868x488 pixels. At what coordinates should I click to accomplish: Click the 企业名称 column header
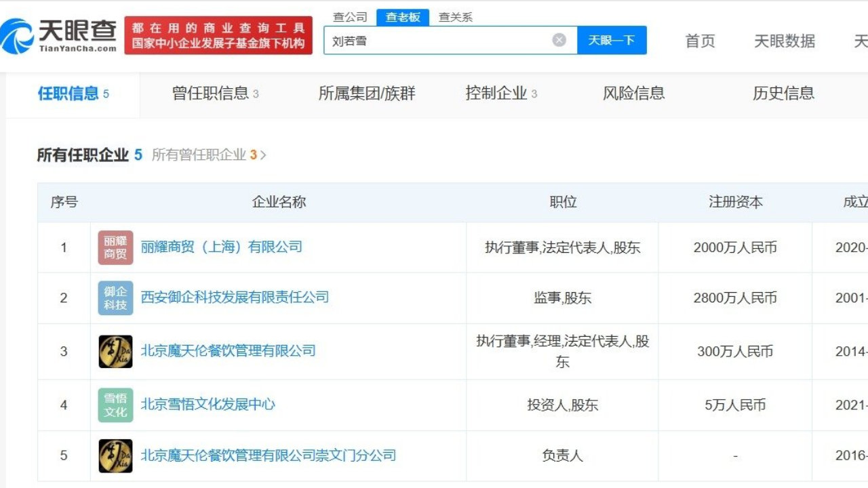[279, 202]
